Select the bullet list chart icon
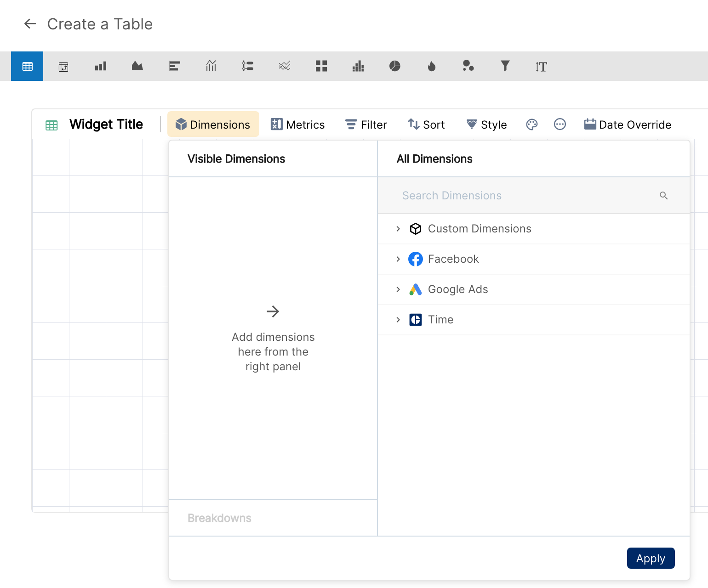Image resolution: width=708 pixels, height=588 pixels. [x=248, y=66]
